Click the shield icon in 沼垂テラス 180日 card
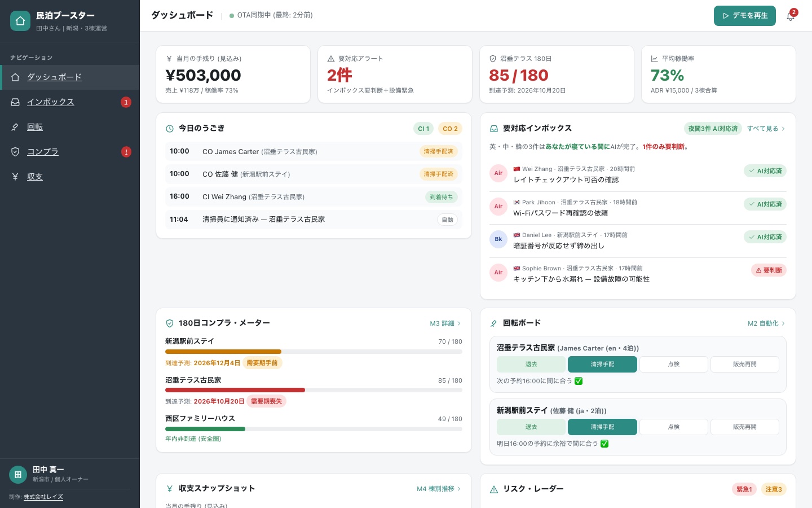Image resolution: width=812 pixels, height=508 pixels. [493, 59]
